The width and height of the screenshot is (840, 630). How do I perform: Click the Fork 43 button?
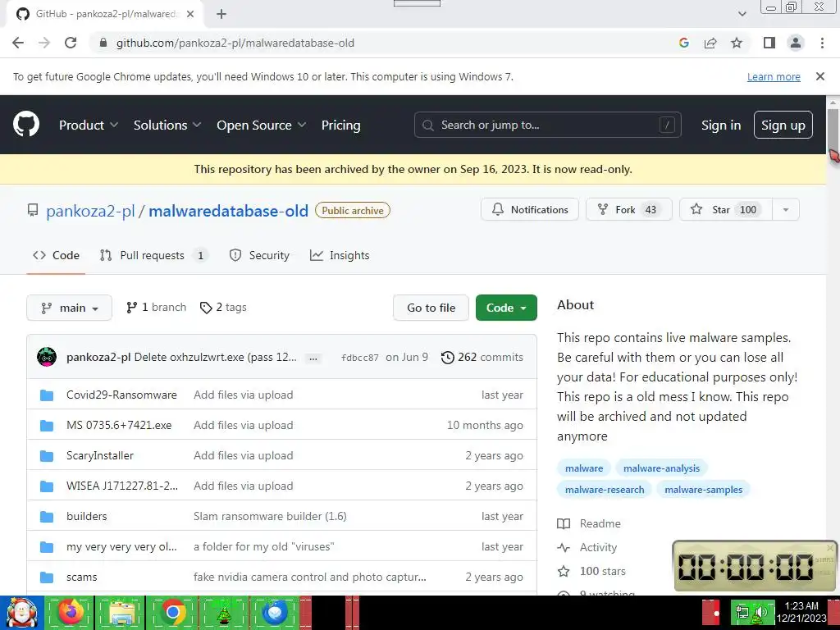(629, 209)
